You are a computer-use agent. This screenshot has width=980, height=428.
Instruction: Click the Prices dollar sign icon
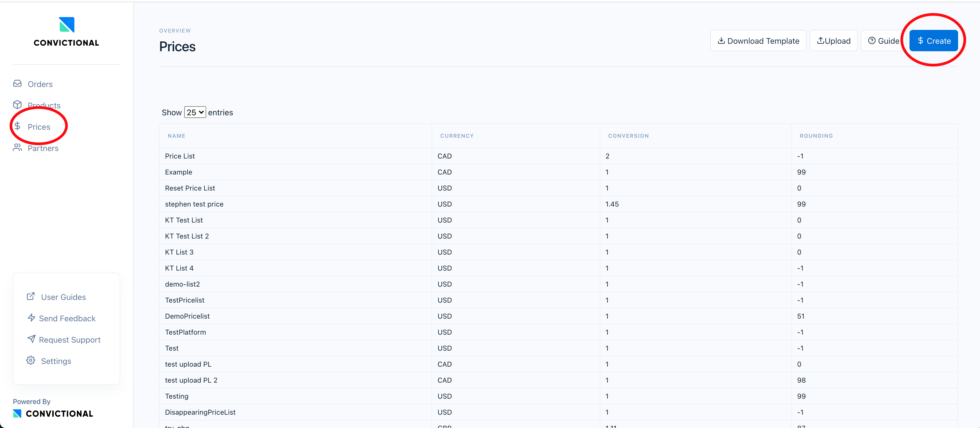tap(18, 126)
